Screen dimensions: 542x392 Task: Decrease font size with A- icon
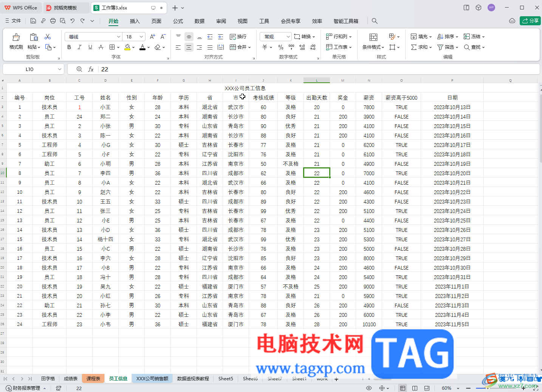(163, 37)
